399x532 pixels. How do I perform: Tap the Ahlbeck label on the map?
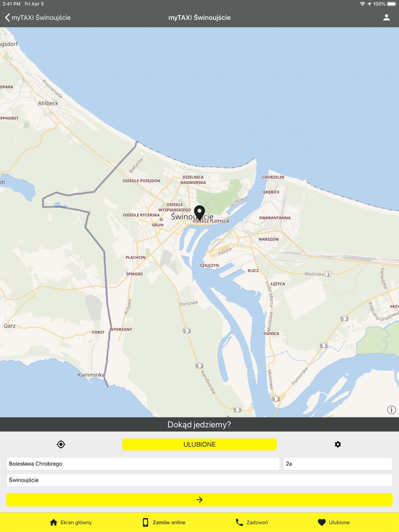[48, 103]
